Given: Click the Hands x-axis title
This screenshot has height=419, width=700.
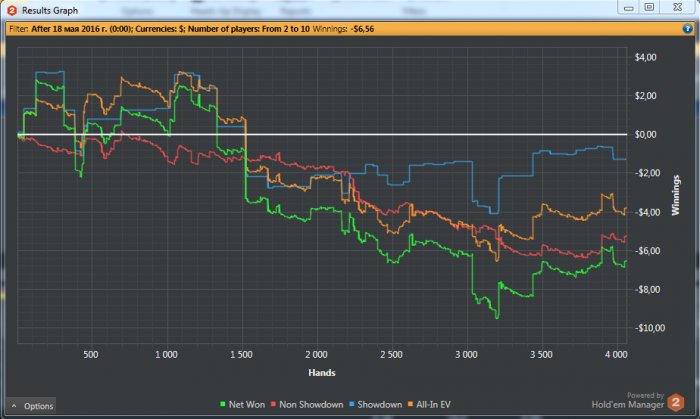Looking at the screenshot, I should click(321, 373).
